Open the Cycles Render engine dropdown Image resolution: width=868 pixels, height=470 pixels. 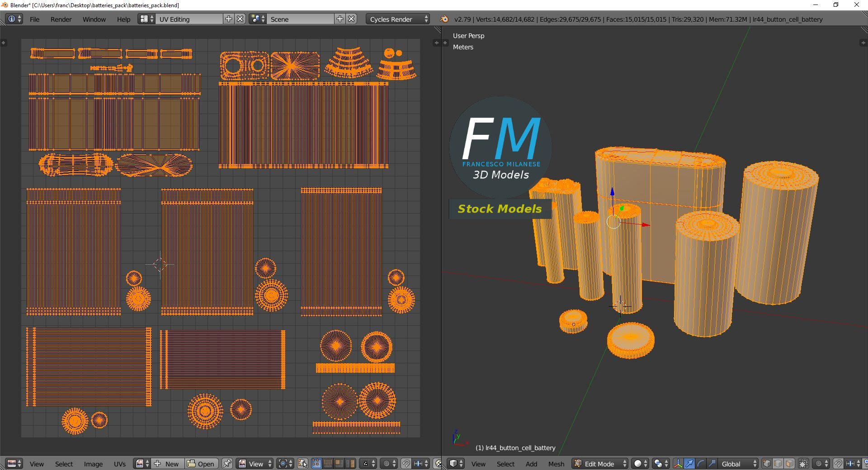[x=397, y=19]
